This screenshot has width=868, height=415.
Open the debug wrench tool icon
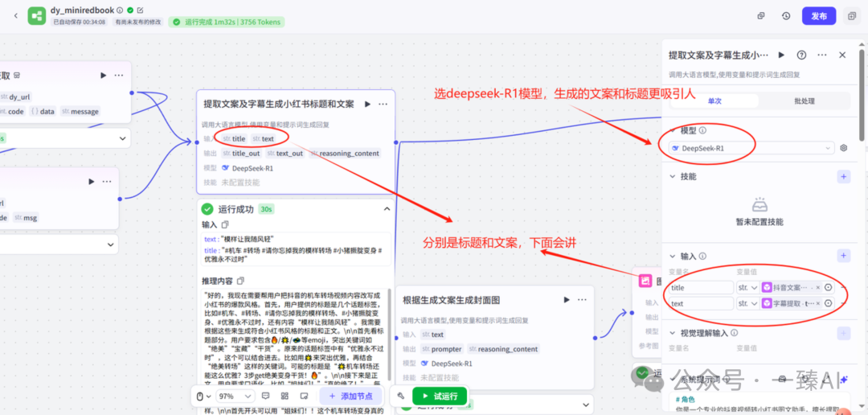(x=400, y=397)
